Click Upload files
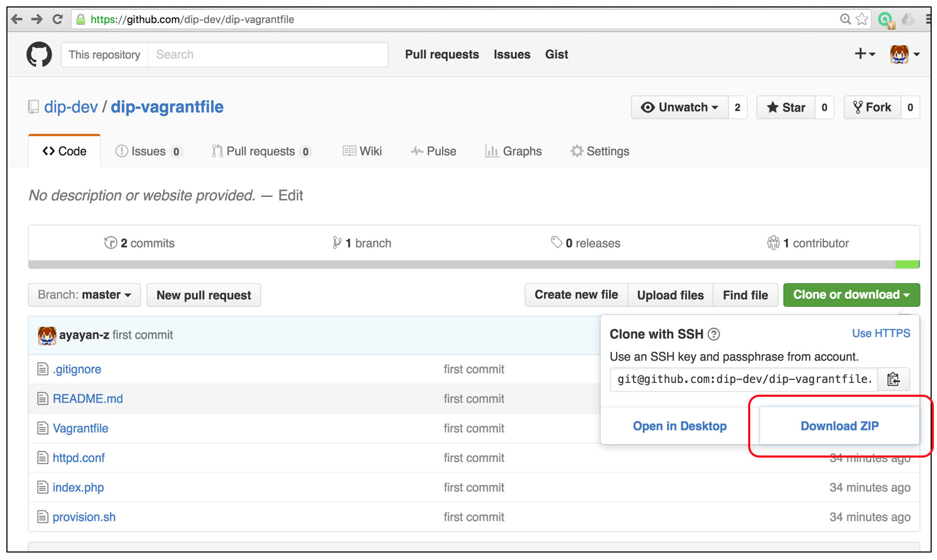This screenshot has width=937, height=560. pyautogui.click(x=670, y=295)
